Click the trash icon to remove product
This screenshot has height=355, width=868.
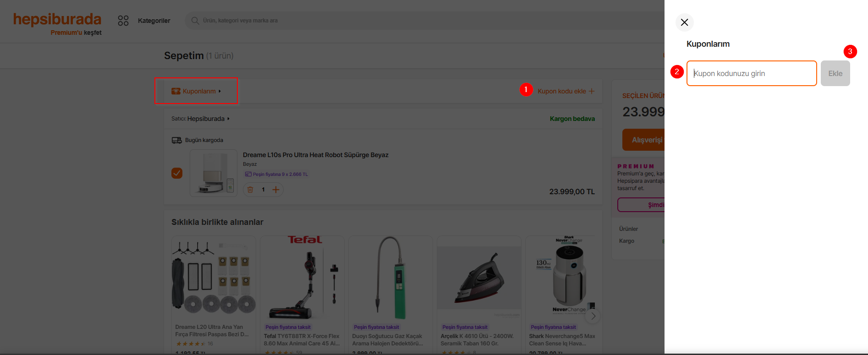[250, 190]
